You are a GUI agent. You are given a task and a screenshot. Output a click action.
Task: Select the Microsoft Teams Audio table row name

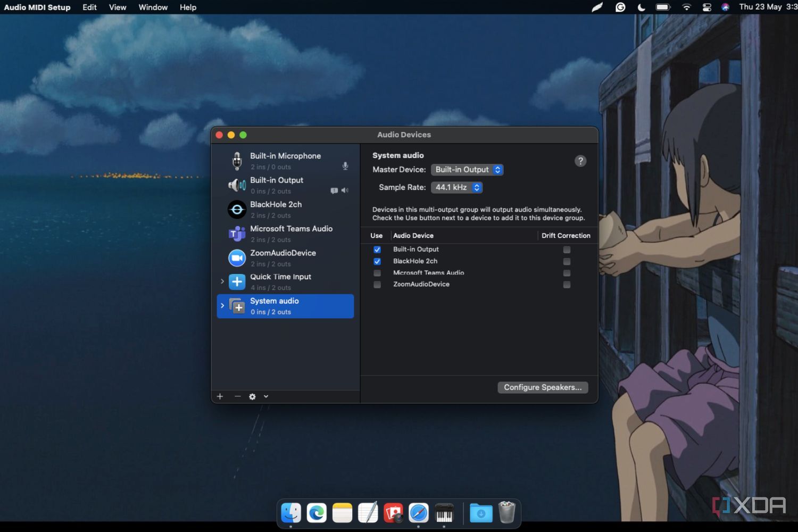[x=429, y=273]
